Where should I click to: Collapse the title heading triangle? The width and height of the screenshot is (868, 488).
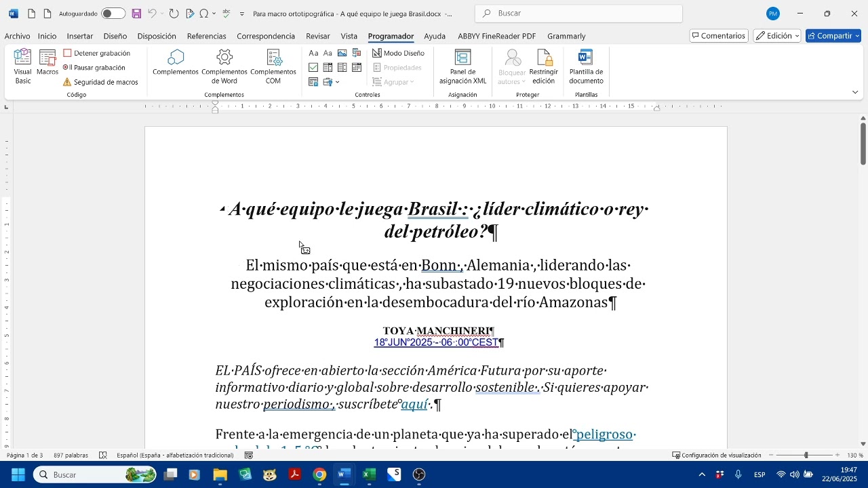pyautogui.click(x=222, y=209)
